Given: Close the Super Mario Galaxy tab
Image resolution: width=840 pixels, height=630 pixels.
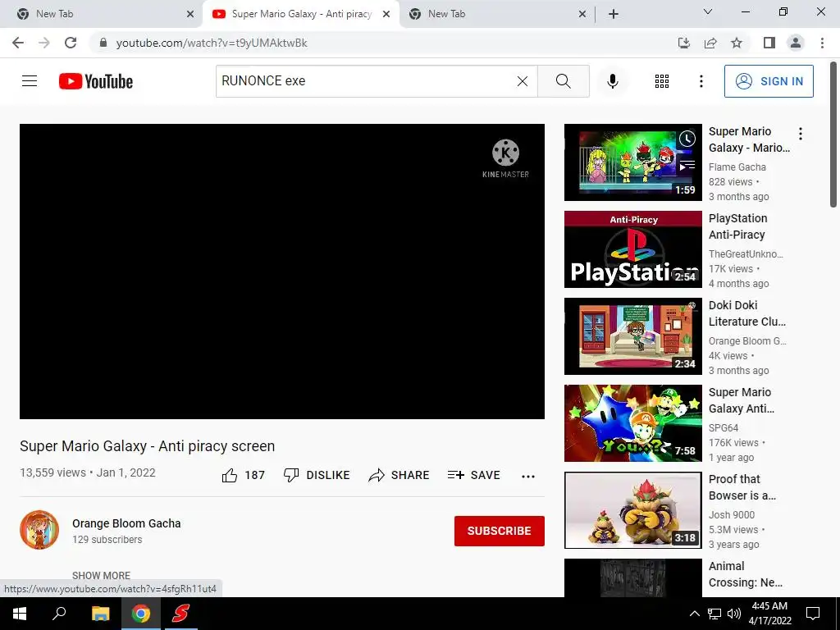Looking at the screenshot, I should click(386, 14).
